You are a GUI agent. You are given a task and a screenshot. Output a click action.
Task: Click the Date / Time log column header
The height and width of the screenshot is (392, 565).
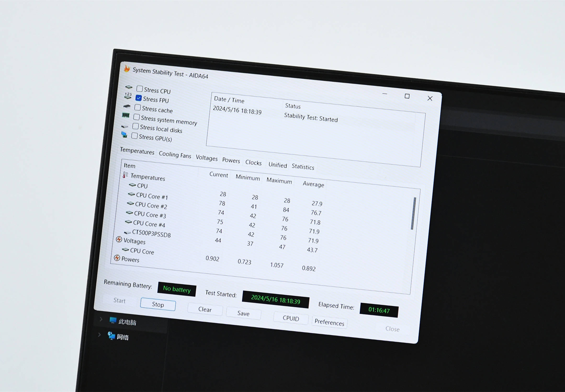(229, 100)
